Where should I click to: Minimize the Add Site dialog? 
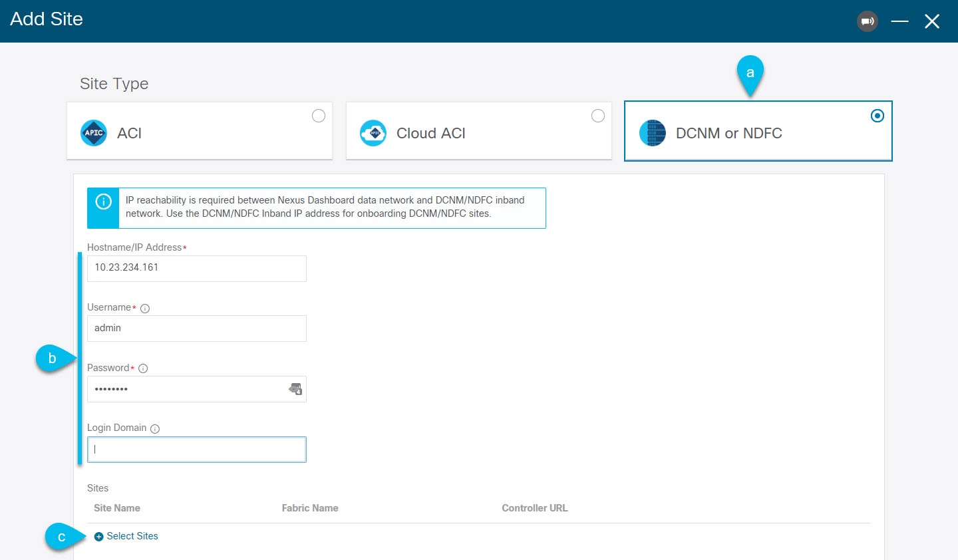coord(899,21)
